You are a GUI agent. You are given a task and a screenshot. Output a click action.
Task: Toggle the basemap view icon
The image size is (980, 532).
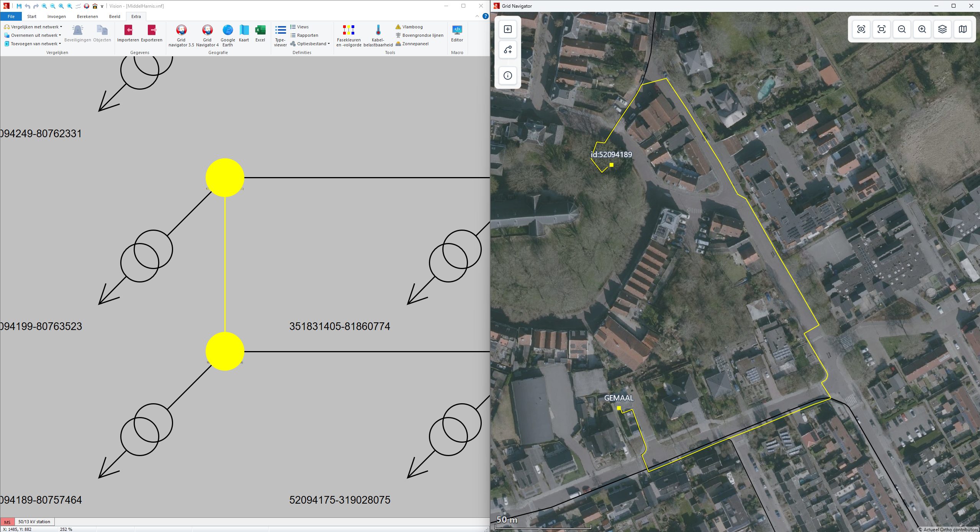click(x=962, y=30)
